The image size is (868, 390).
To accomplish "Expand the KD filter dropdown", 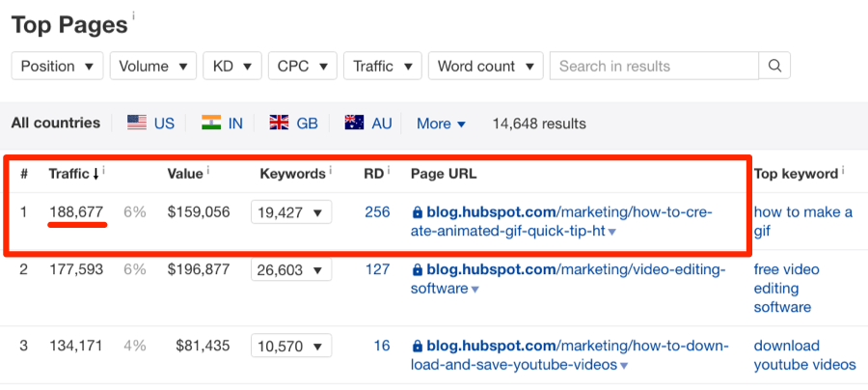I will pyautogui.click(x=231, y=67).
